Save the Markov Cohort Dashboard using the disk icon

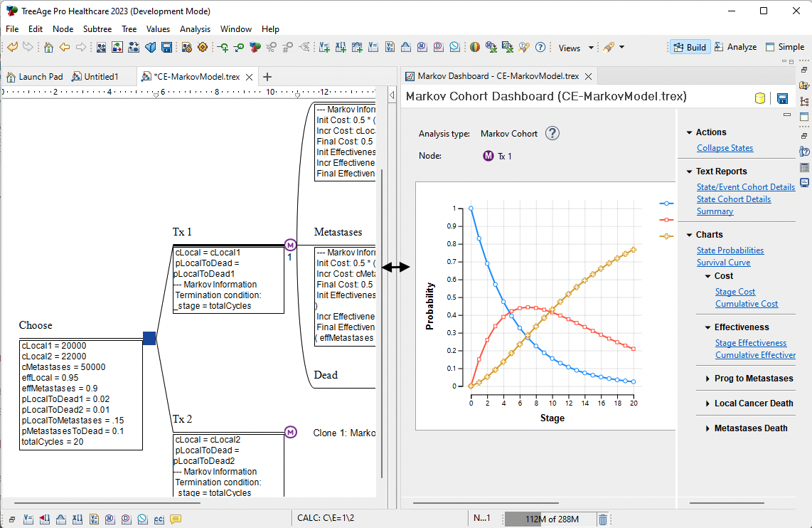[x=782, y=98]
